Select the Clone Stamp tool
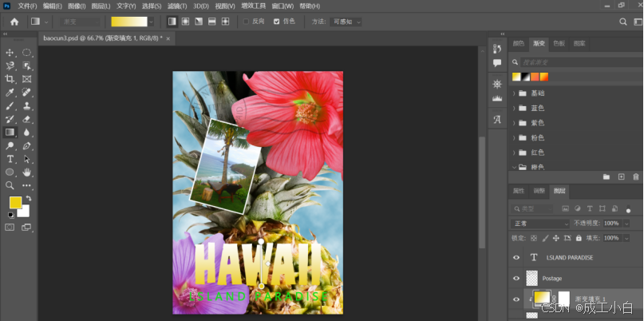 (26, 105)
